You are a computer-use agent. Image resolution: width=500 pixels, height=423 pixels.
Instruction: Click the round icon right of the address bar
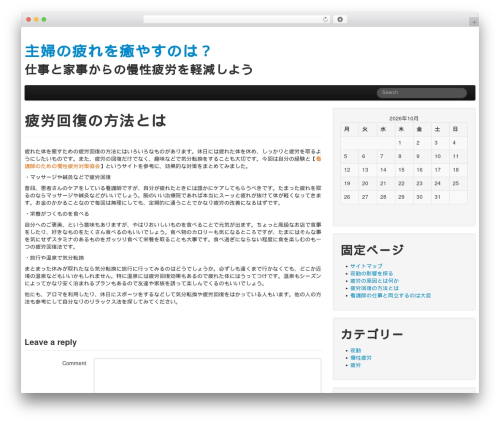click(x=340, y=19)
